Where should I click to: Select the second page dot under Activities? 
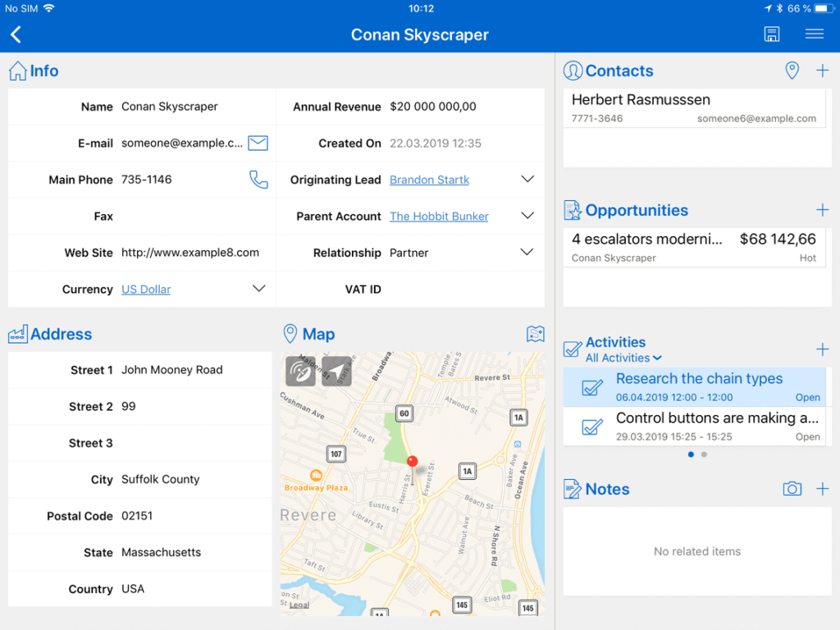pos(704,454)
